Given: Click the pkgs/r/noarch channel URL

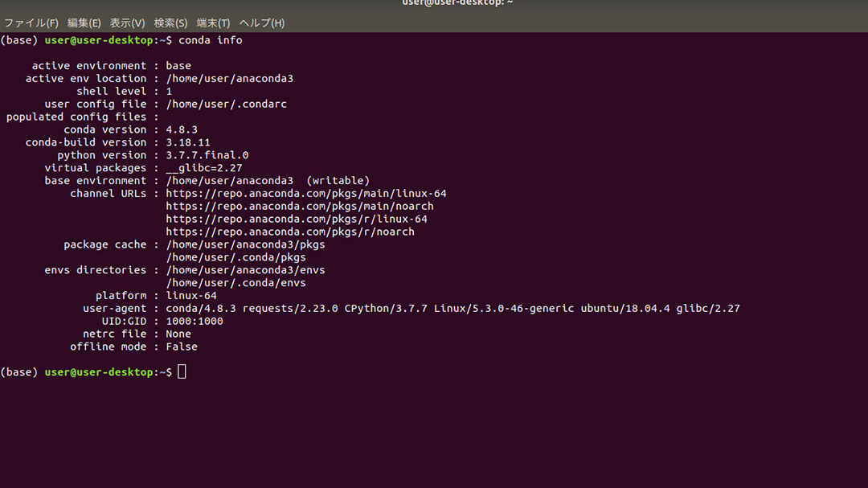Looking at the screenshot, I should [x=290, y=232].
